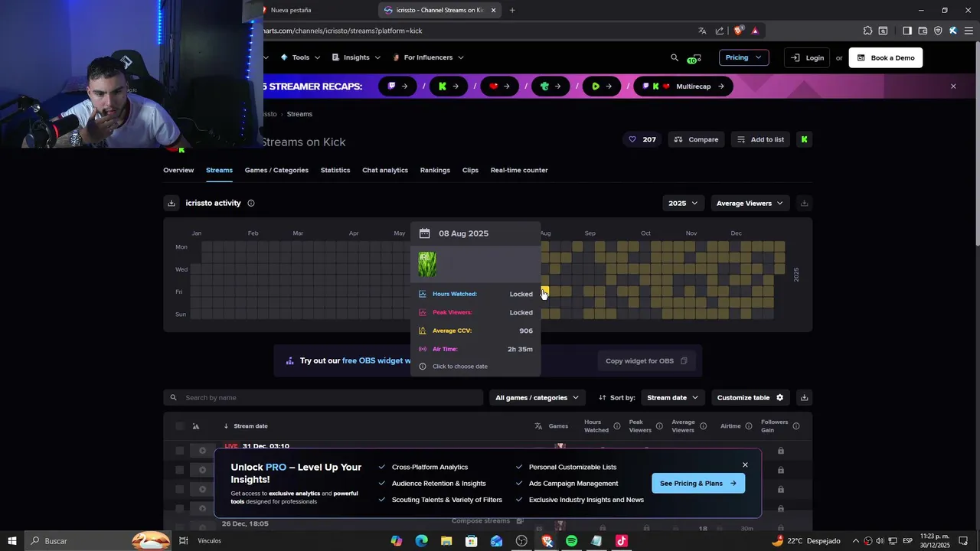Expand the Tools menu

(x=300, y=57)
